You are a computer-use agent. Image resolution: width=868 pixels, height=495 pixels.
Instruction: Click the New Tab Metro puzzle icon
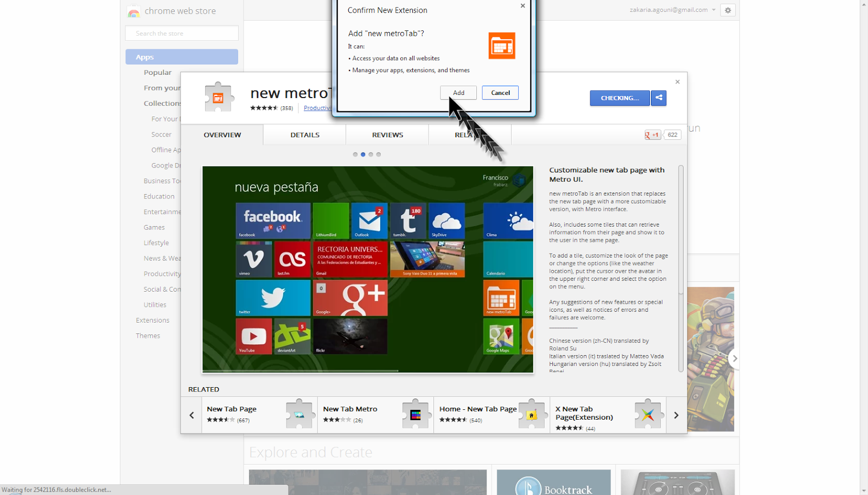416,414
